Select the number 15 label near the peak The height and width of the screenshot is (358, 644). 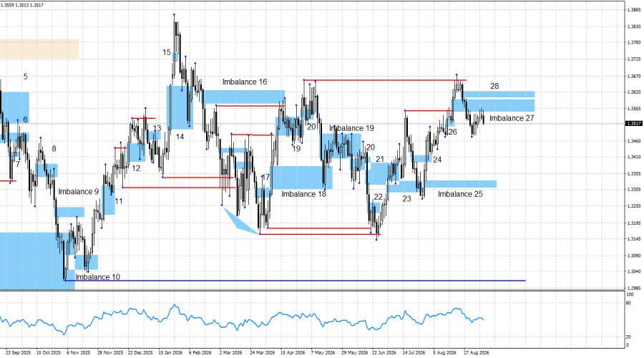166,52
